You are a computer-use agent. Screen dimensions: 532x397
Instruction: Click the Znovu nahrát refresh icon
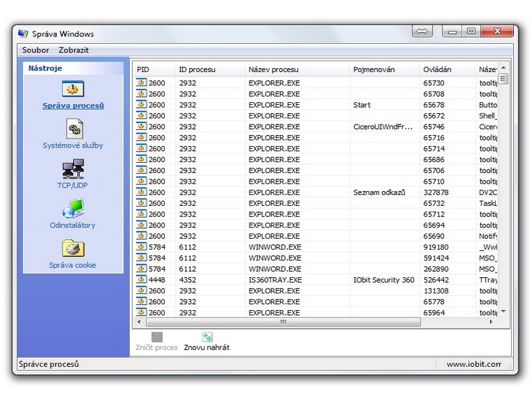click(206, 337)
